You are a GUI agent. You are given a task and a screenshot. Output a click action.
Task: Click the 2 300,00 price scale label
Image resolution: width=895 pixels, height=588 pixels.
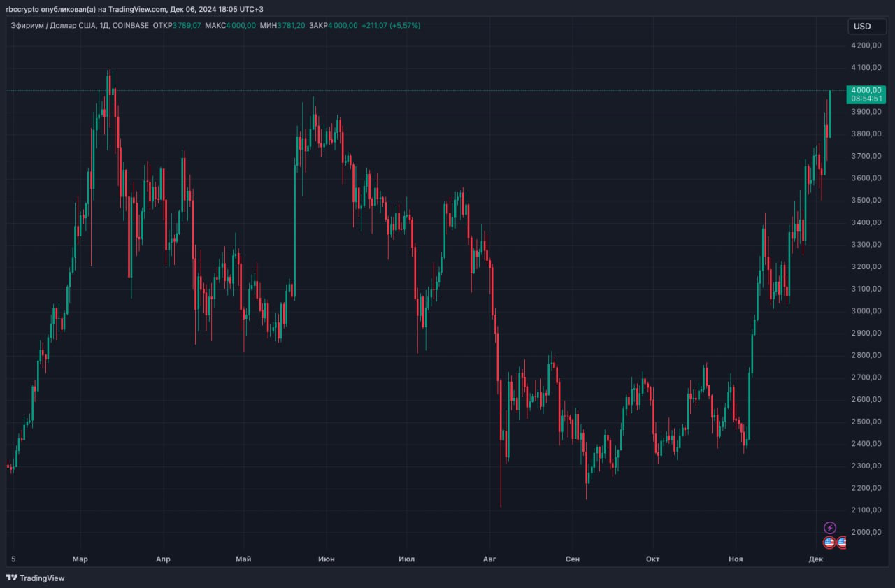click(866, 466)
